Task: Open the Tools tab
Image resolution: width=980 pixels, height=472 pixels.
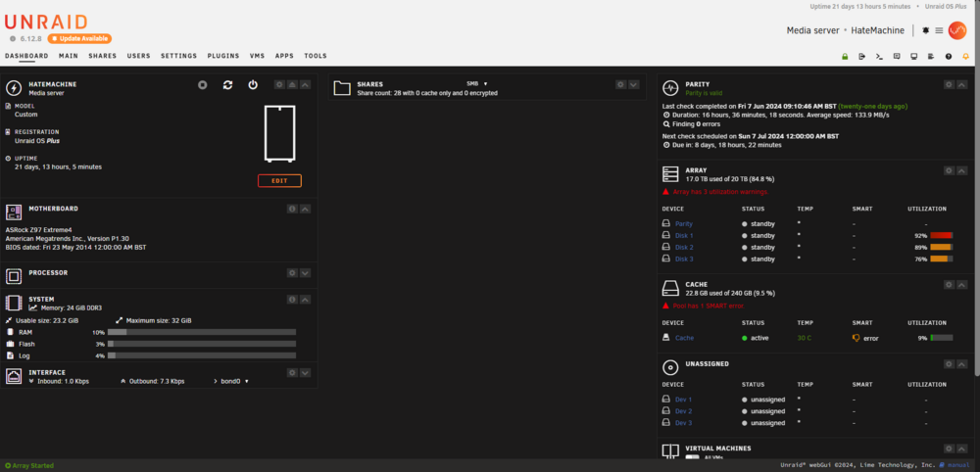Action: [316, 56]
